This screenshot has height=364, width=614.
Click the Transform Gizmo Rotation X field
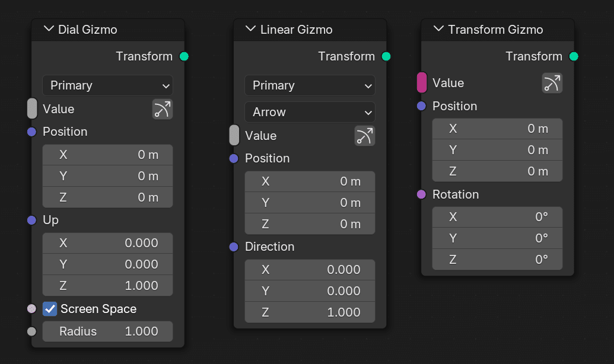coord(497,217)
